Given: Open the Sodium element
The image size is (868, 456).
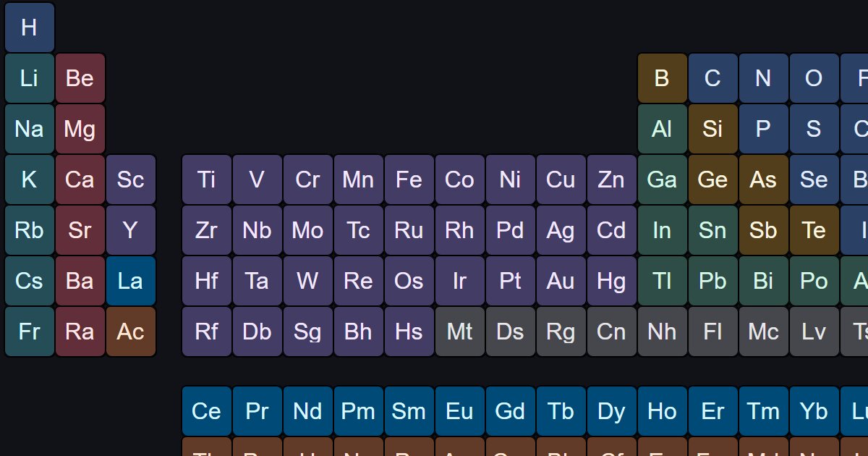Looking at the screenshot, I should 29,129.
